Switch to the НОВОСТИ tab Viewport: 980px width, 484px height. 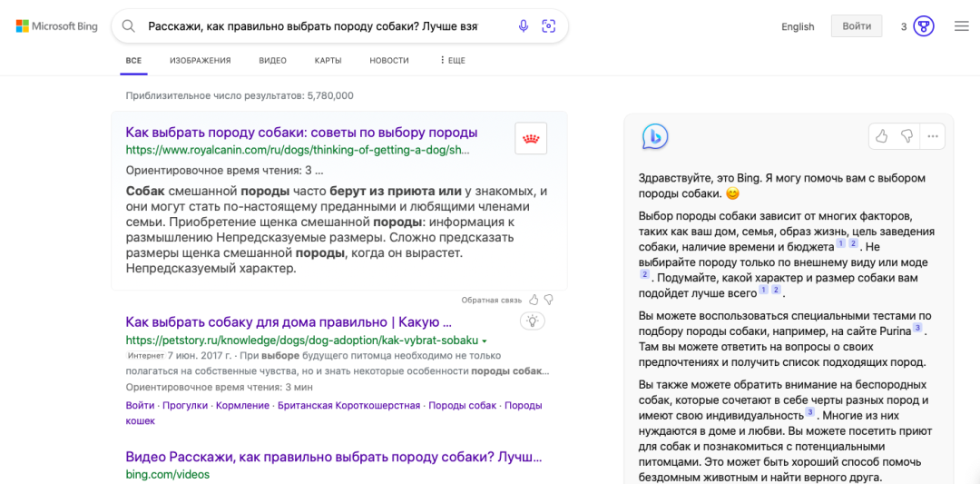(389, 61)
